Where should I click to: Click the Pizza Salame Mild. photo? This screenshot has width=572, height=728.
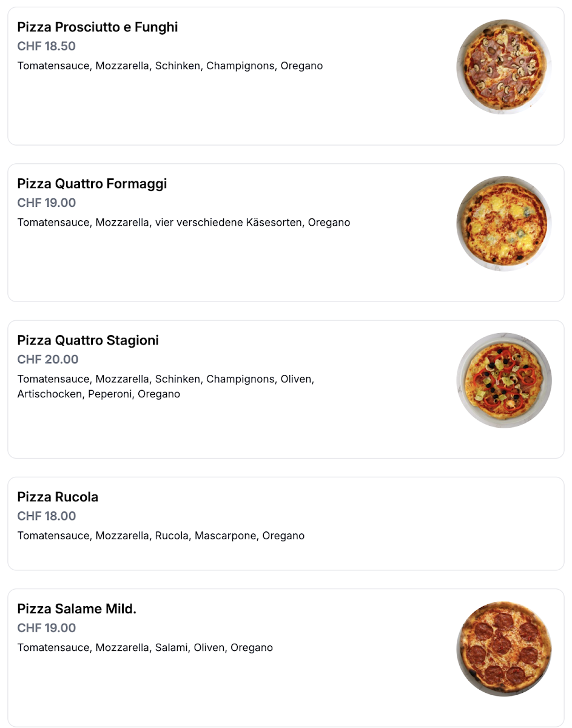coord(503,649)
